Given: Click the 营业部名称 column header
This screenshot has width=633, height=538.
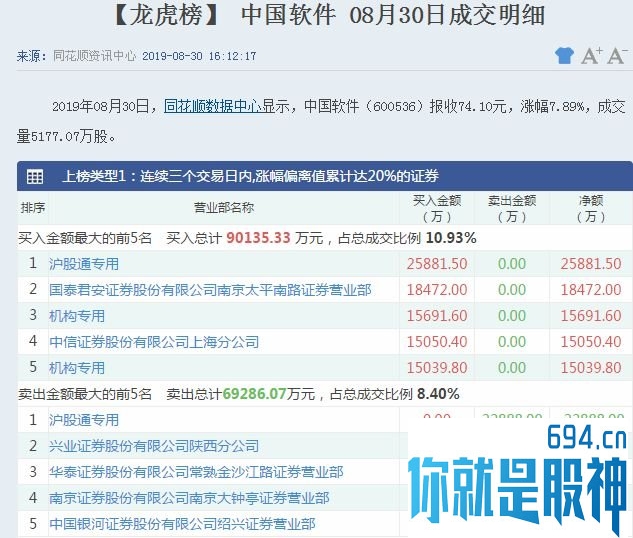Looking at the screenshot, I should (x=224, y=208).
